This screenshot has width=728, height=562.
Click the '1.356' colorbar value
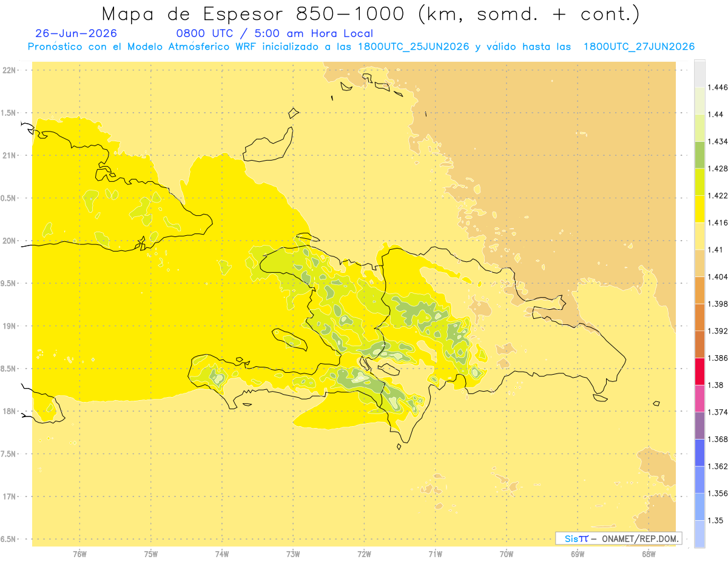pos(718,493)
